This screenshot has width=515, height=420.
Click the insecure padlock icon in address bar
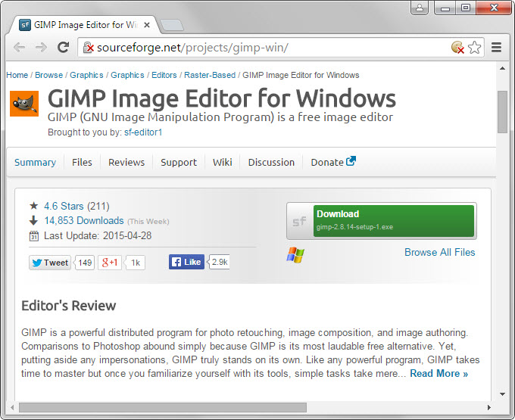[89, 48]
